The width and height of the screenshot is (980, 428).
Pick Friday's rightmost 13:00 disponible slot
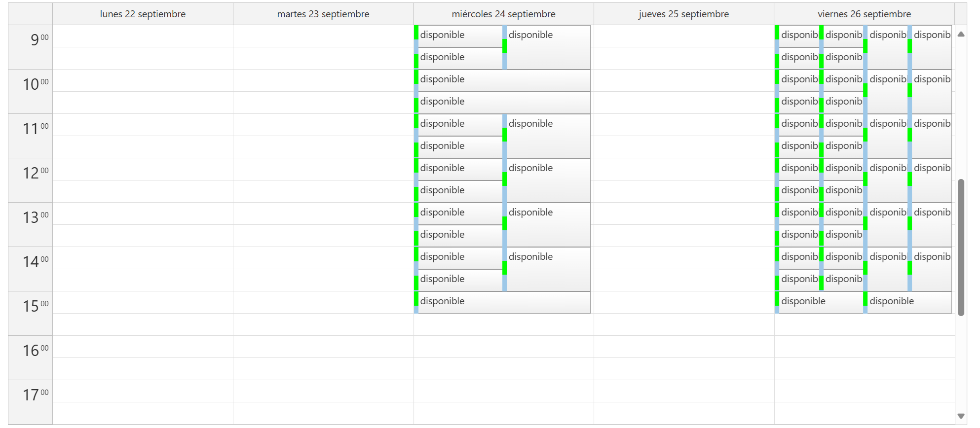(x=931, y=224)
